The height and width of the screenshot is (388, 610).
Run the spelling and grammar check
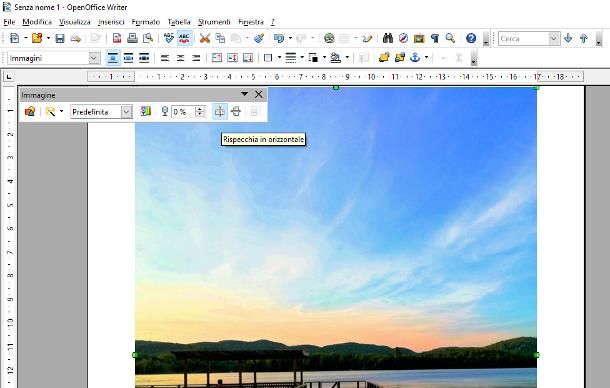(x=168, y=38)
